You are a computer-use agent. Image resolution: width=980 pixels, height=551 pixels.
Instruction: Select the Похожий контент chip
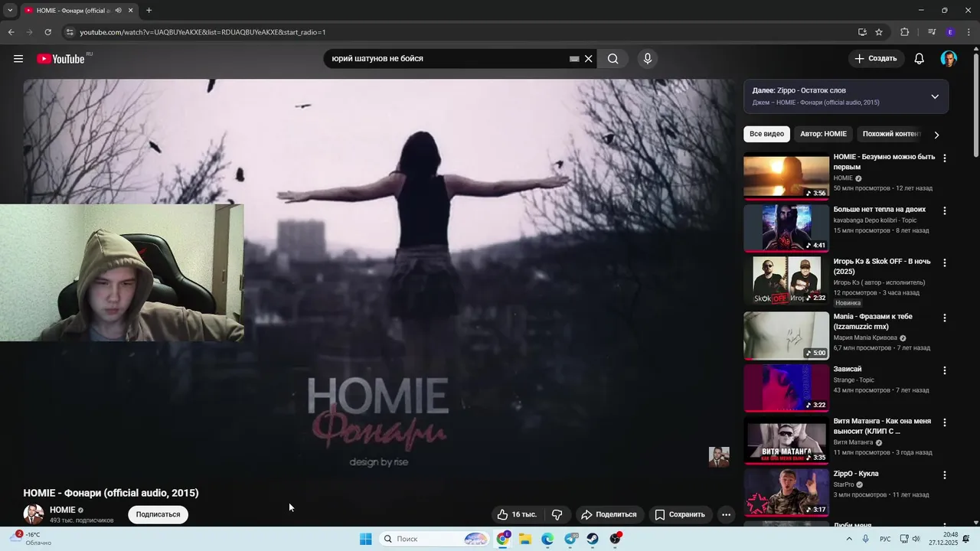pyautogui.click(x=890, y=134)
